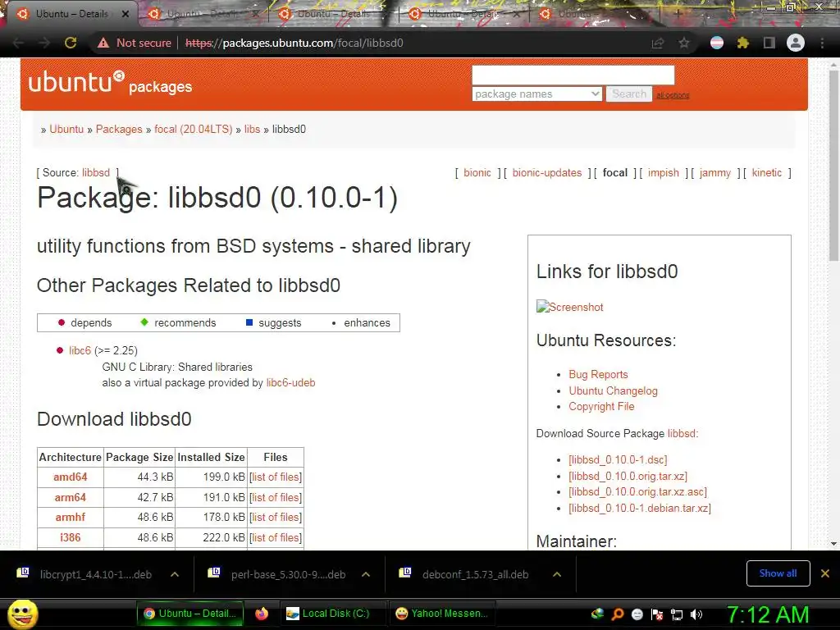The image size is (840, 630).
Task: Switch to the impish release link
Action: (663, 172)
